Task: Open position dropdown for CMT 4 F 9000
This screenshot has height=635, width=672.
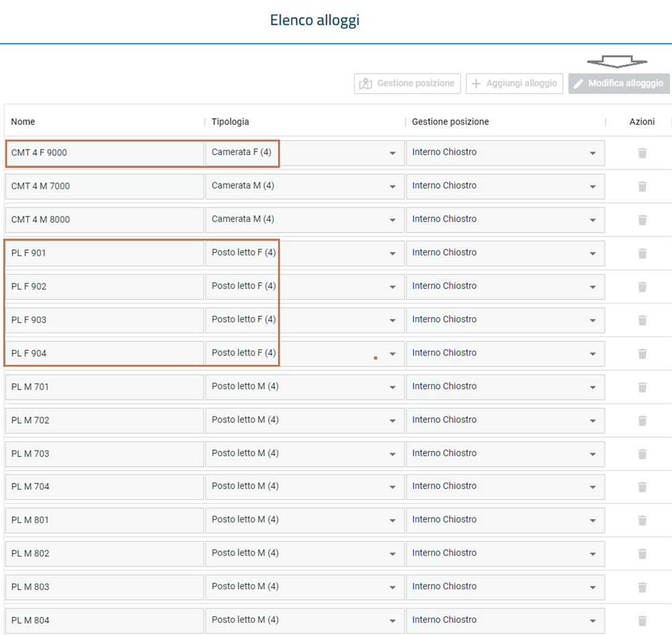Action: coord(505,153)
